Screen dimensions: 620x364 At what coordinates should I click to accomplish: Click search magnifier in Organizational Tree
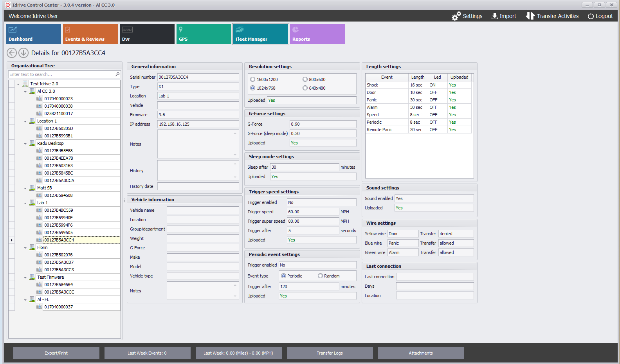tap(117, 74)
